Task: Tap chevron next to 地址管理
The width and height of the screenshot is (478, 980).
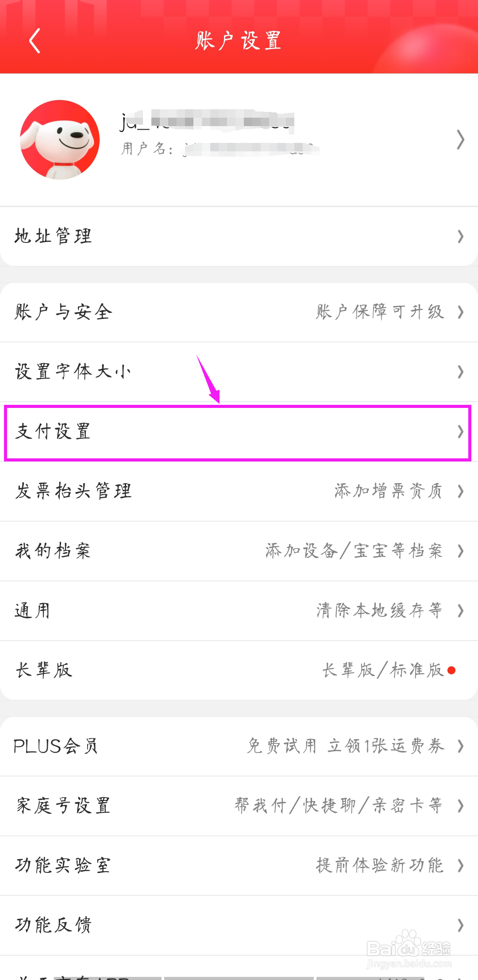Action: coord(460,237)
